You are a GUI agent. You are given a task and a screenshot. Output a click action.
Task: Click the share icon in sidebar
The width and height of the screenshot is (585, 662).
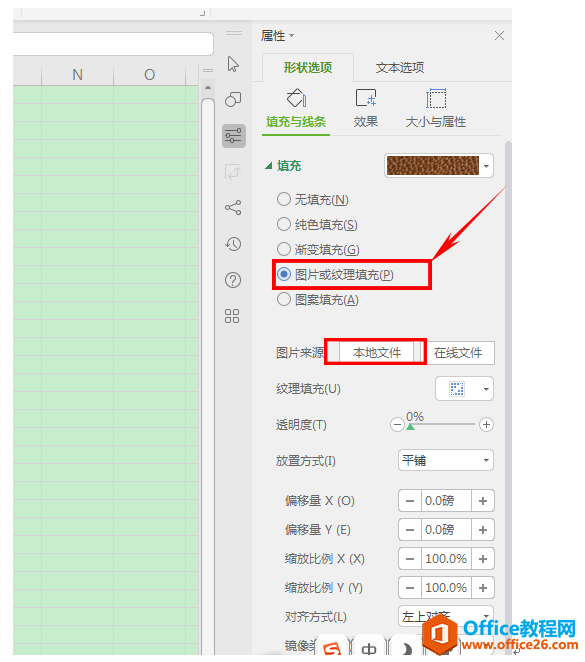coord(233,208)
